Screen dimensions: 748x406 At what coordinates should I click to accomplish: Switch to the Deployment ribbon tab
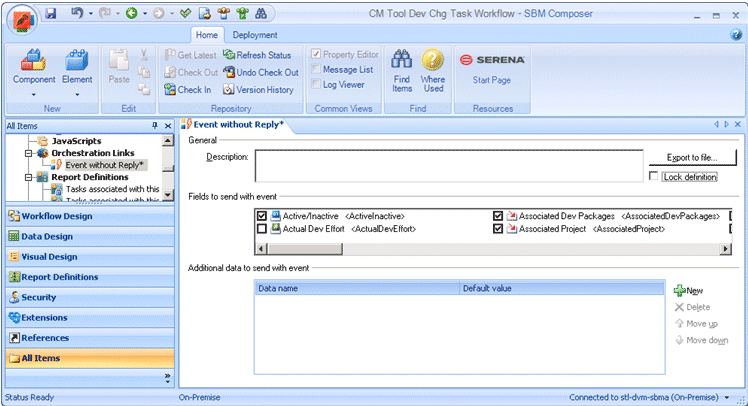point(255,35)
